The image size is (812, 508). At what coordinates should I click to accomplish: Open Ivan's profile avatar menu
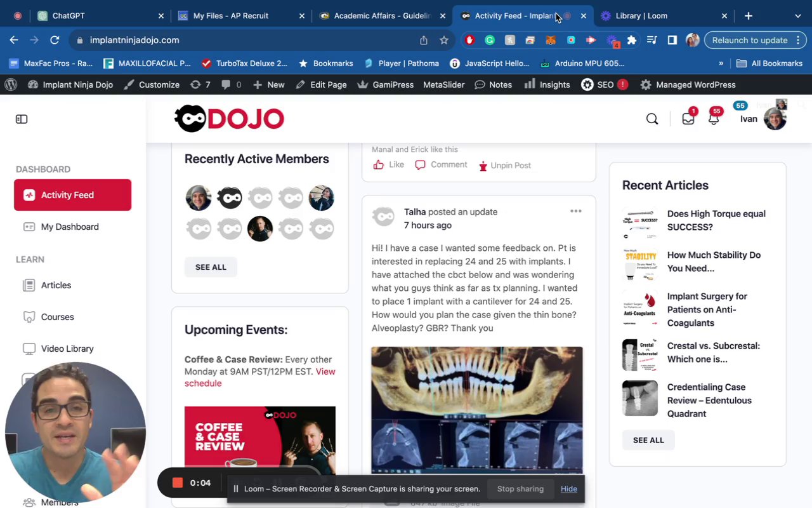(775, 119)
